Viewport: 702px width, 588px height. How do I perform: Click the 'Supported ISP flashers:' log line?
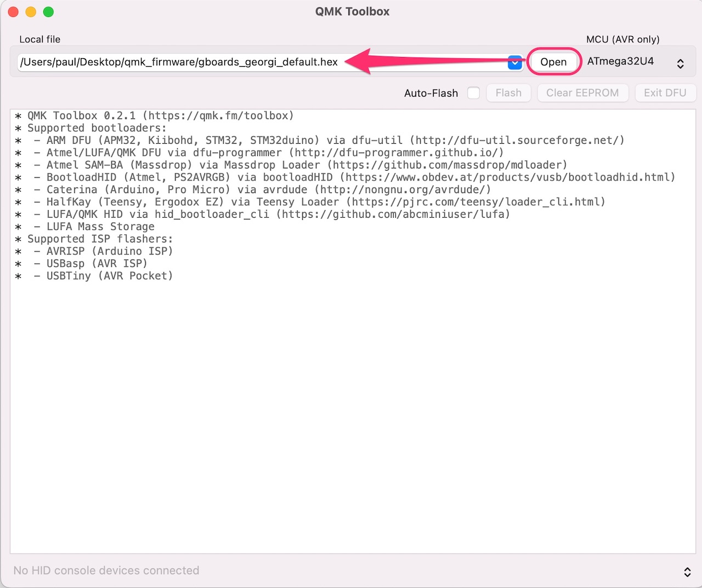coord(94,239)
